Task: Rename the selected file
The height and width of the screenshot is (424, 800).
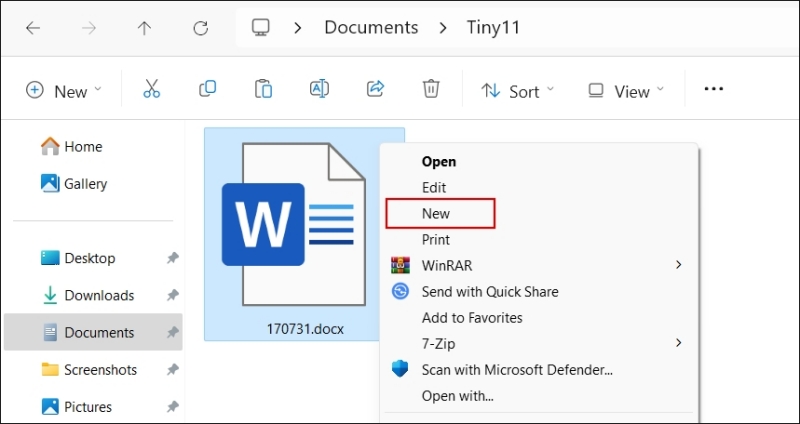Action: coord(319,89)
